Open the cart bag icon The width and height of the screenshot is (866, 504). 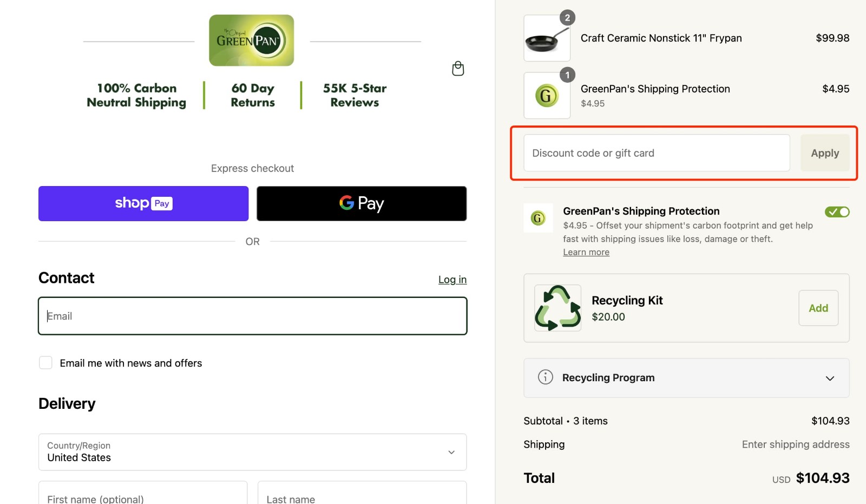[457, 69]
